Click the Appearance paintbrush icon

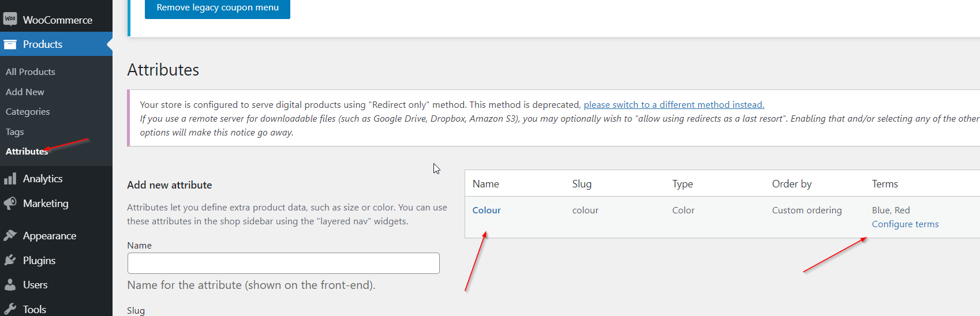[10, 235]
